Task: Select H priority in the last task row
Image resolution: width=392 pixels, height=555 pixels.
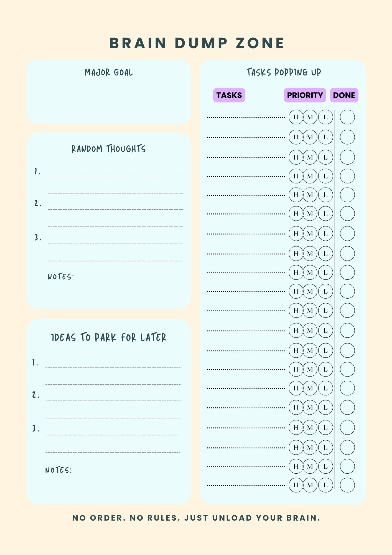Action: click(296, 485)
